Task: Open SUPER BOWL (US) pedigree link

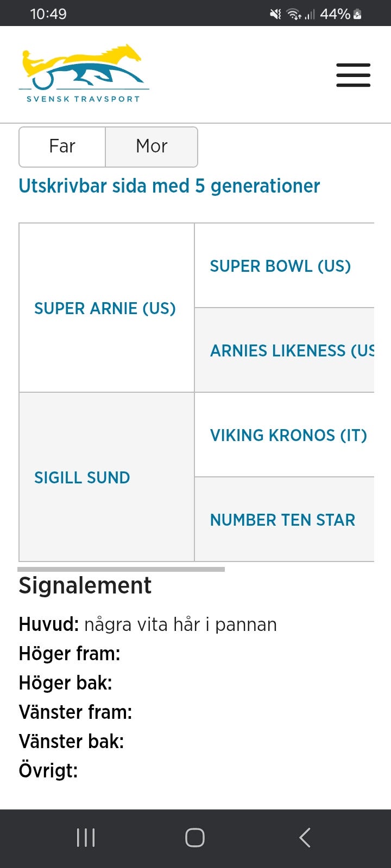Action: click(280, 266)
